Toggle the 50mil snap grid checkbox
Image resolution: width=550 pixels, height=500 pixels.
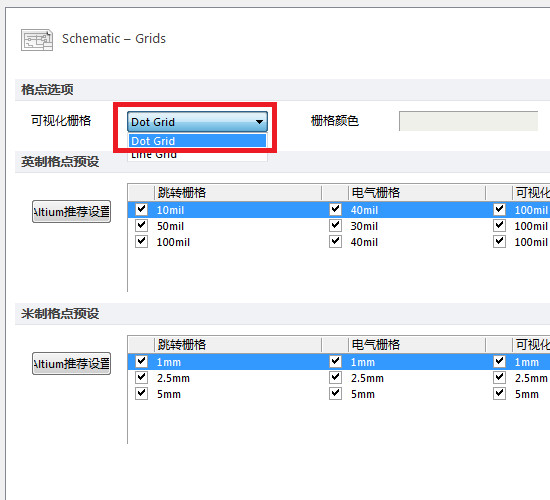pyautogui.click(x=141, y=225)
